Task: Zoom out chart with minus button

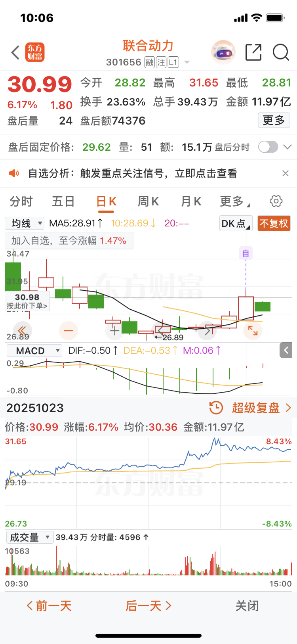Action: 69,330
